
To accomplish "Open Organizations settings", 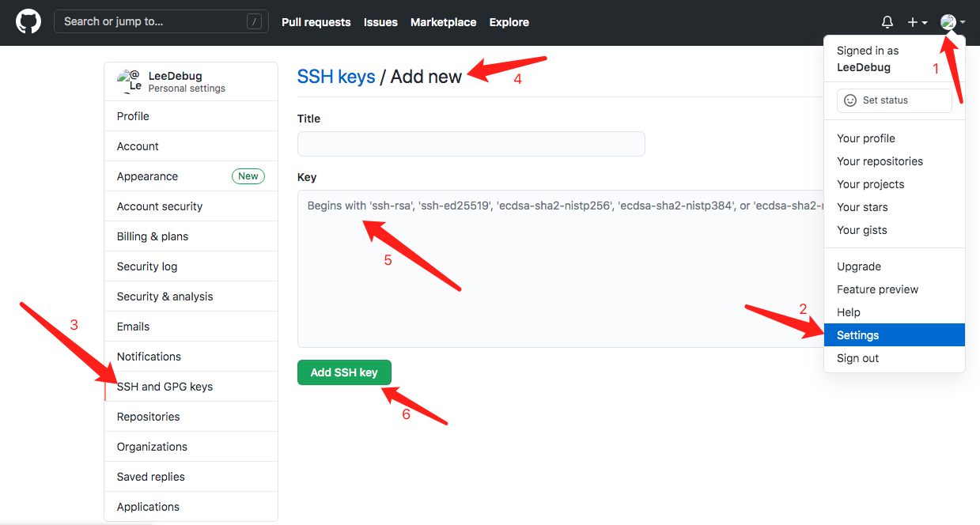I will click(x=191, y=447).
